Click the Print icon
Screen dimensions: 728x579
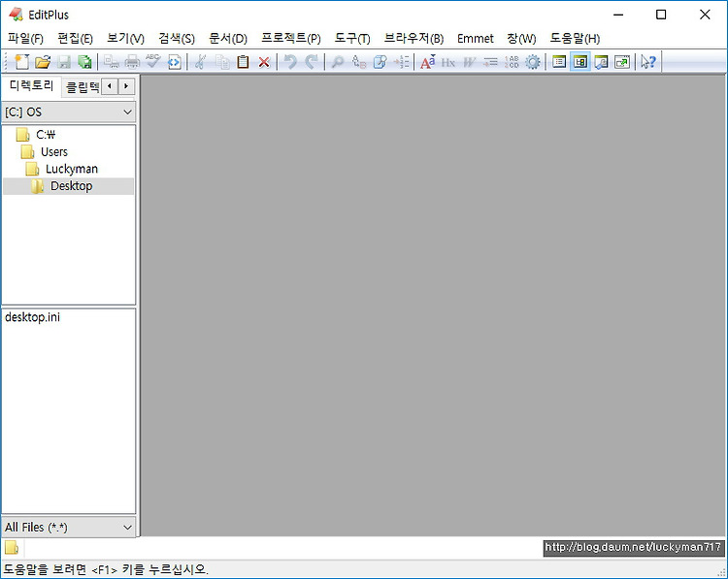tap(132, 62)
